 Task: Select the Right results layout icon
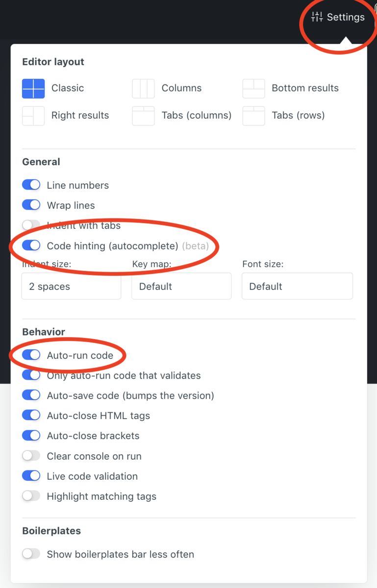click(33, 116)
